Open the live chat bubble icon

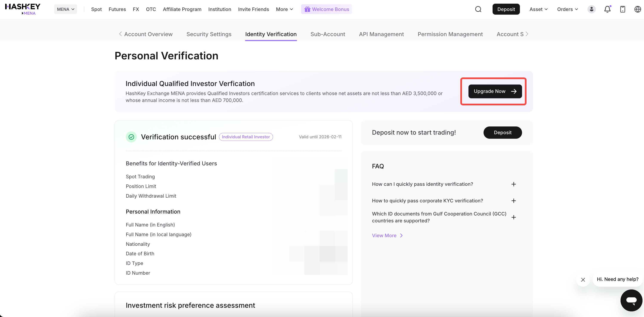[x=631, y=300]
